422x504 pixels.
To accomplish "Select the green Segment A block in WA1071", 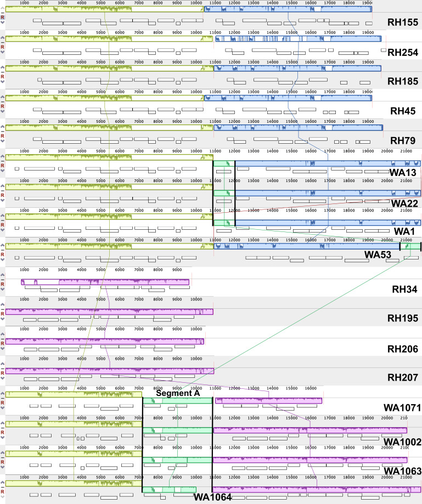I will pos(178,400).
